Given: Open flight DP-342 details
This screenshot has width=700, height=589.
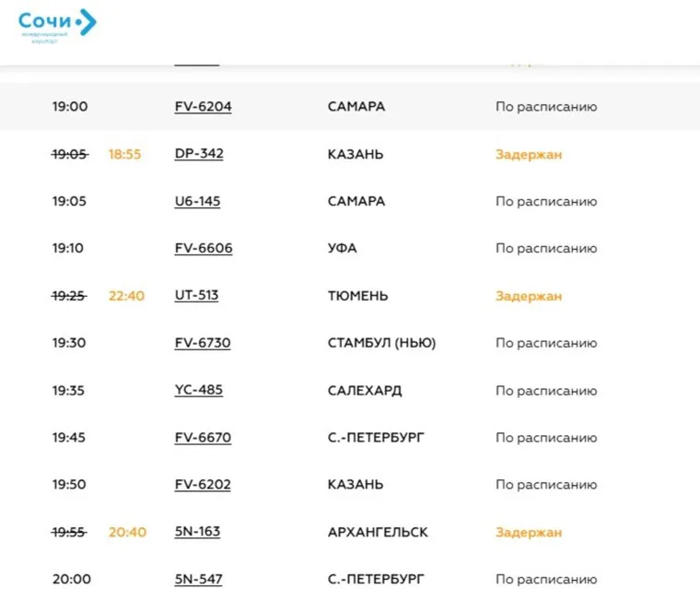Looking at the screenshot, I should click(x=199, y=154).
